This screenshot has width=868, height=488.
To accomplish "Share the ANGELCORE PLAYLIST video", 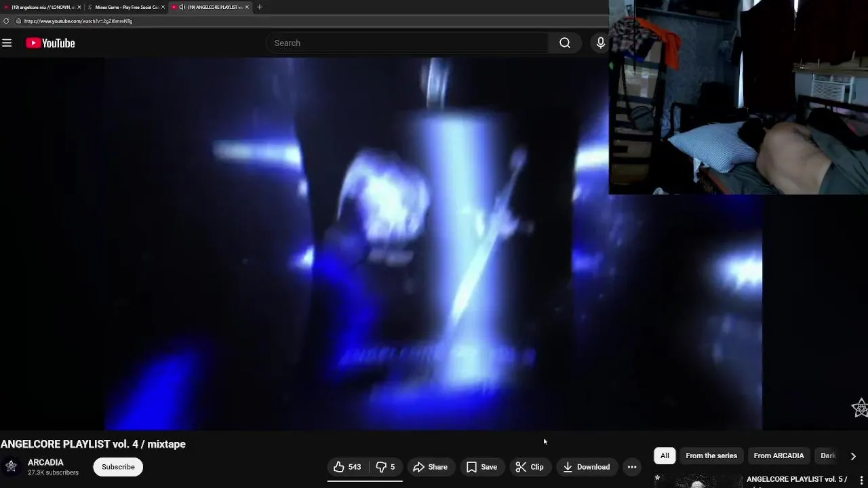I will (430, 467).
